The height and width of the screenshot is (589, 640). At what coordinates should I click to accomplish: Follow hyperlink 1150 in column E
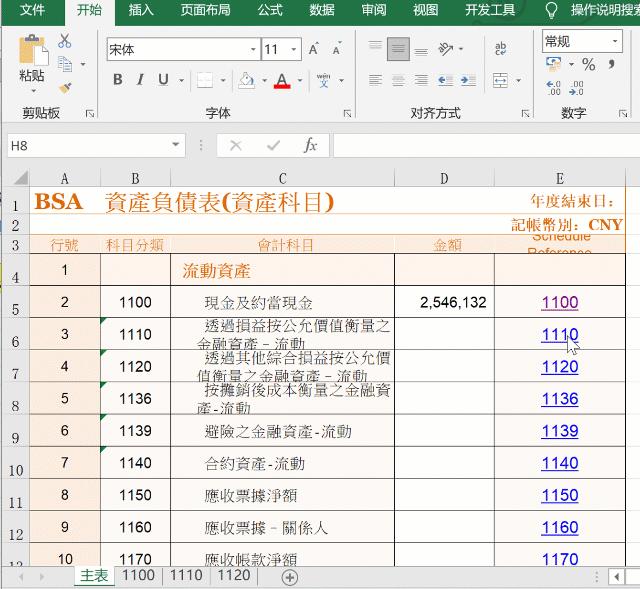pos(560,495)
